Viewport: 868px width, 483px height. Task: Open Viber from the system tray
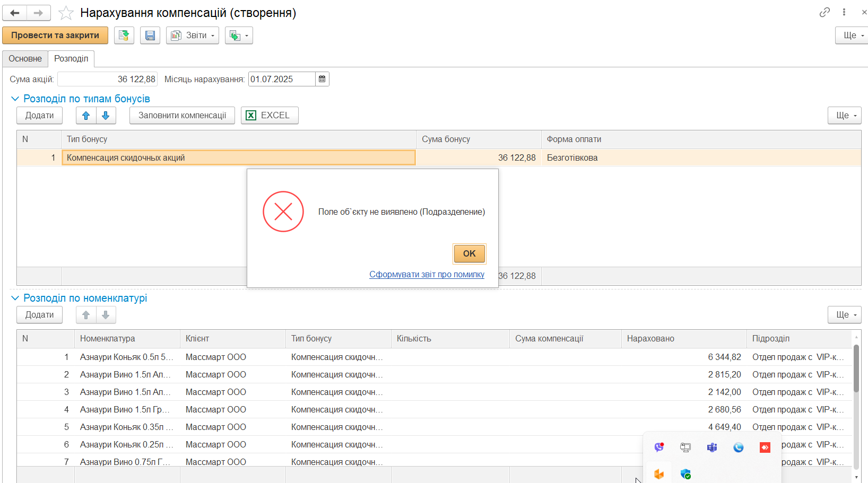coord(659,447)
